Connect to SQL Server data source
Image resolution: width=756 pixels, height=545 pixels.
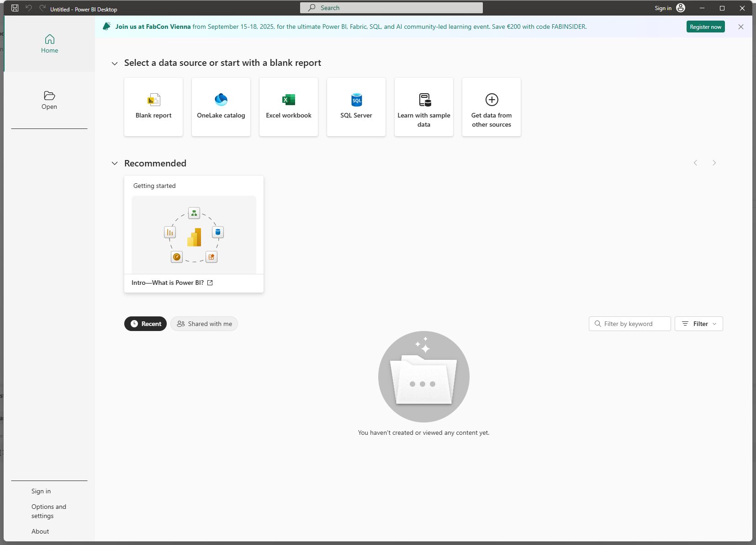point(356,107)
